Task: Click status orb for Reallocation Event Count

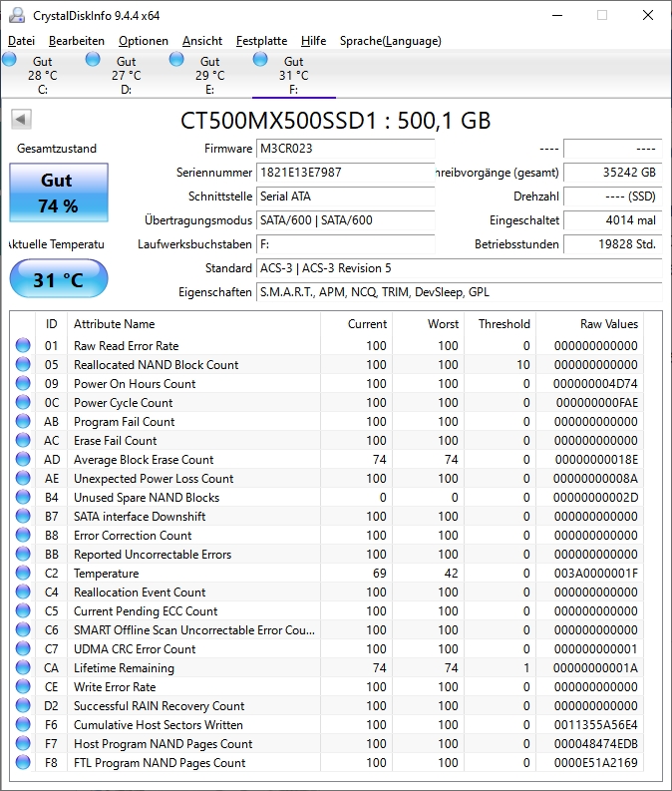Action: tap(23, 592)
